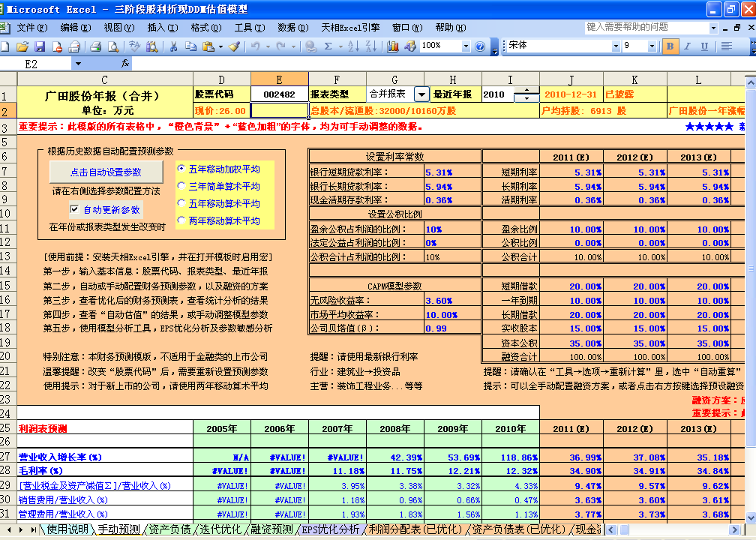Open the 天相Excel引擎 menu
The image size is (756, 540).
click(x=350, y=28)
